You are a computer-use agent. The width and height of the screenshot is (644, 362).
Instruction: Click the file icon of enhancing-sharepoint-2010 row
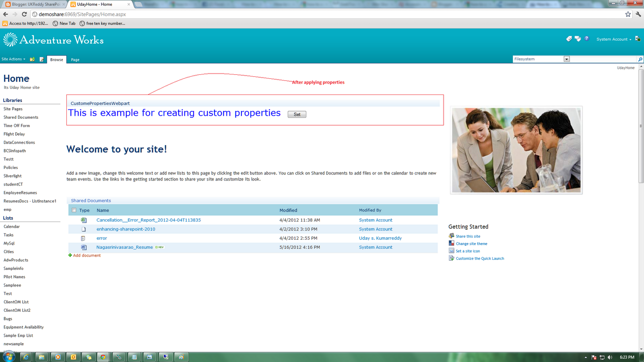pos(84,229)
